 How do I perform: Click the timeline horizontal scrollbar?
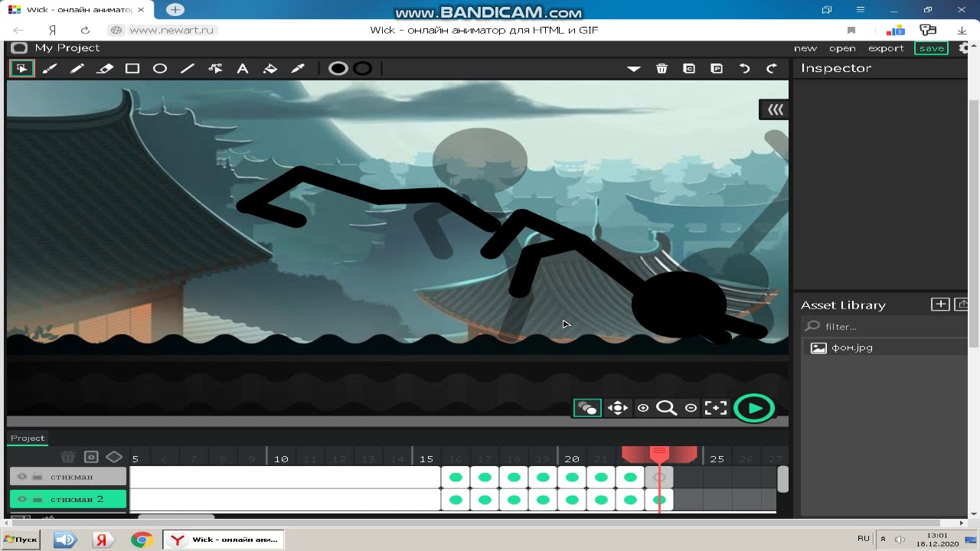pyautogui.click(x=176, y=517)
